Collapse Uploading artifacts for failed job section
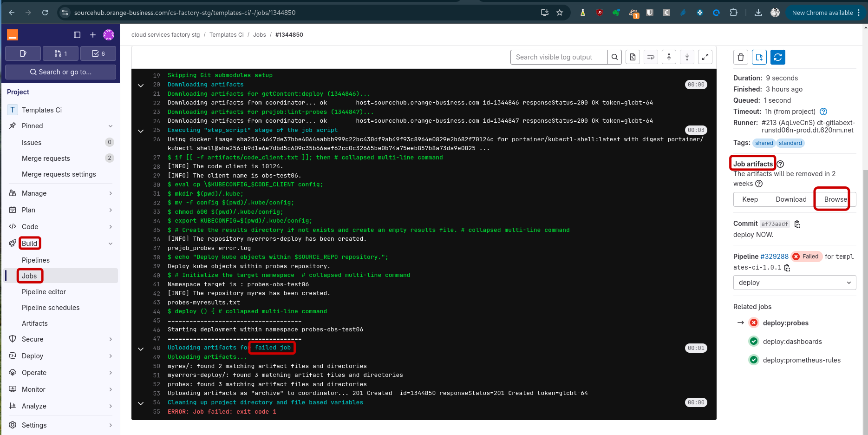This screenshot has height=435, width=868. pos(141,349)
